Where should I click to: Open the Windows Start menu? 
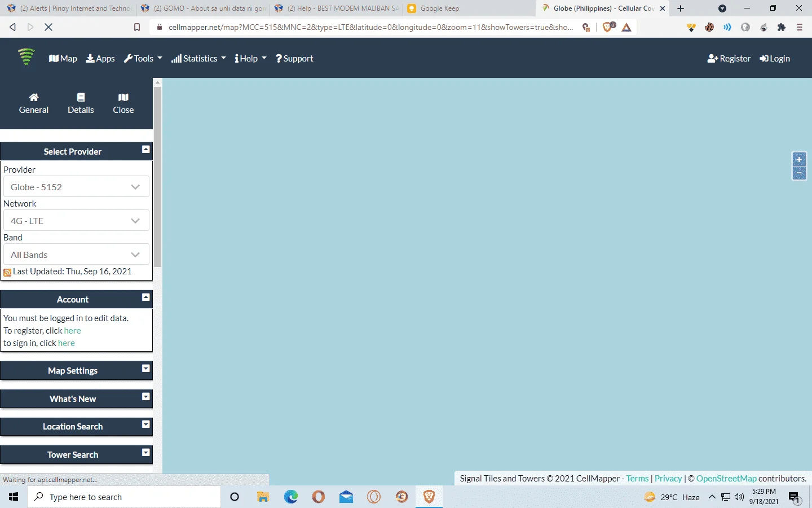pos(14,497)
